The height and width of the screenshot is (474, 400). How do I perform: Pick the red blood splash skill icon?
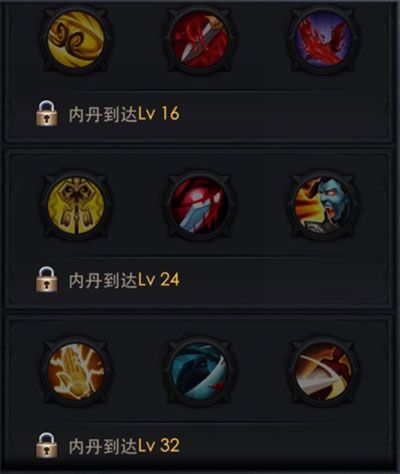(323, 39)
